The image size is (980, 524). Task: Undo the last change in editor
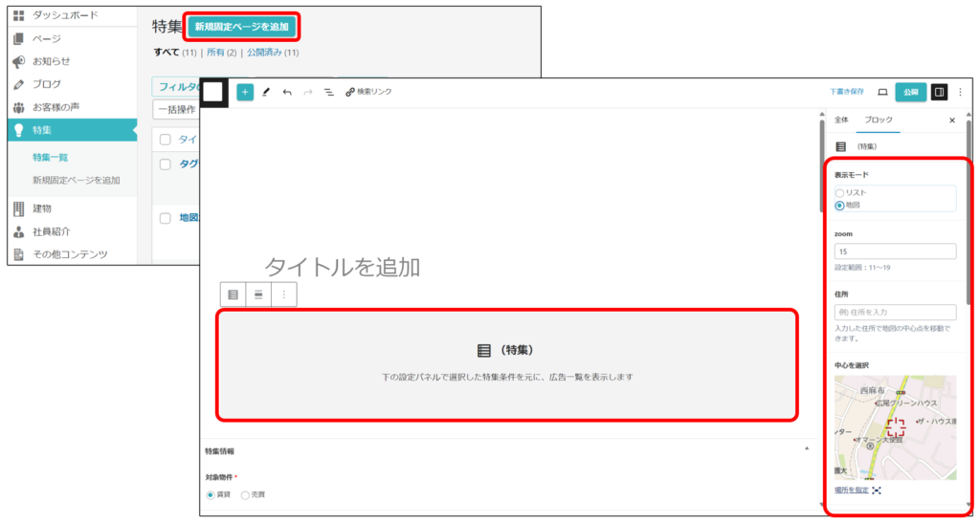(x=287, y=92)
